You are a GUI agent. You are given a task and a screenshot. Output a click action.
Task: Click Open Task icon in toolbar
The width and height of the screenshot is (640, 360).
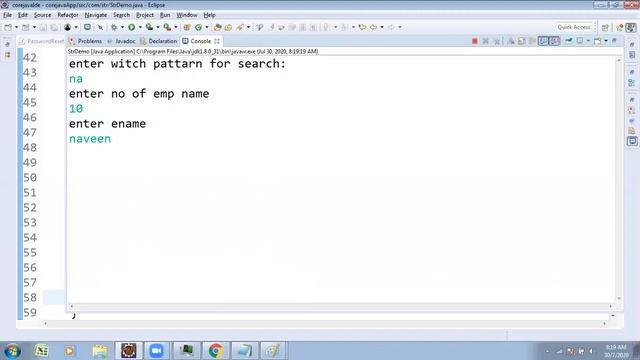[x=228, y=27]
